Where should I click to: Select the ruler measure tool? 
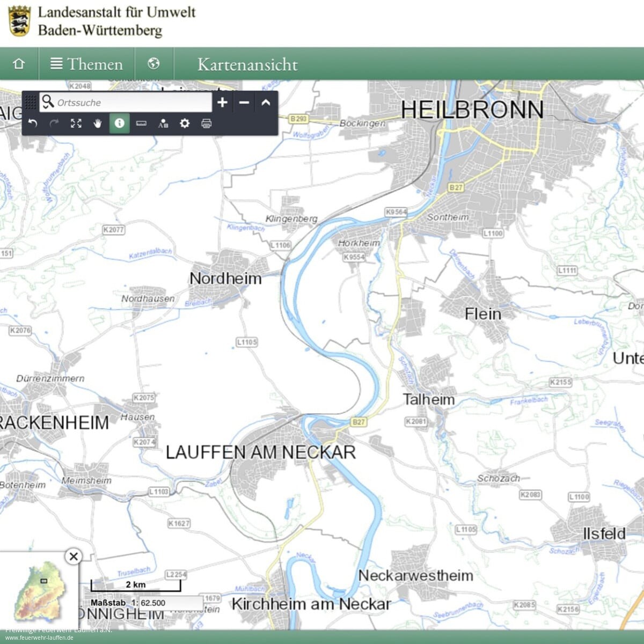click(x=141, y=123)
